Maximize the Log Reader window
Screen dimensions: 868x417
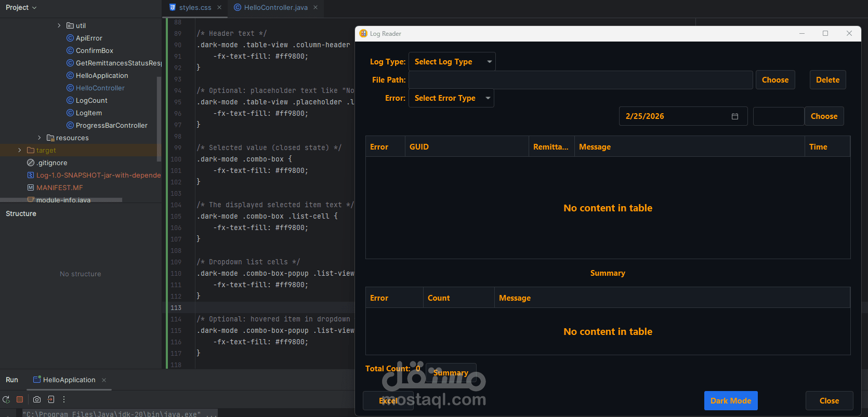tap(825, 33)
